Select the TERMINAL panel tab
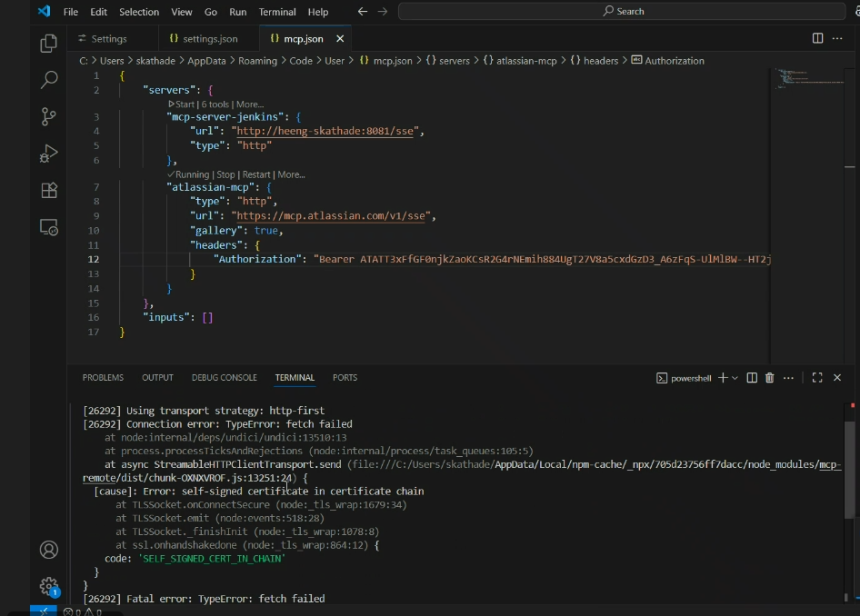Screen dimensions: 860x616 pos(295,378)
